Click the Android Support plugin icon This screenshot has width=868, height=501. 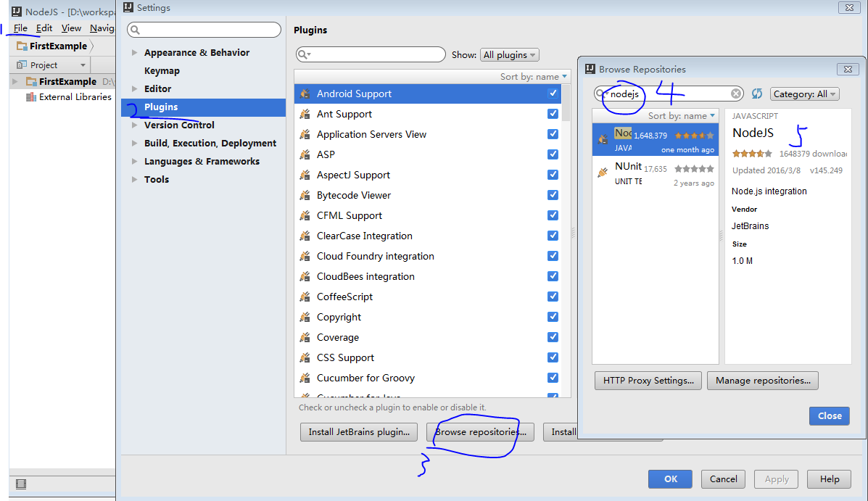305,94
